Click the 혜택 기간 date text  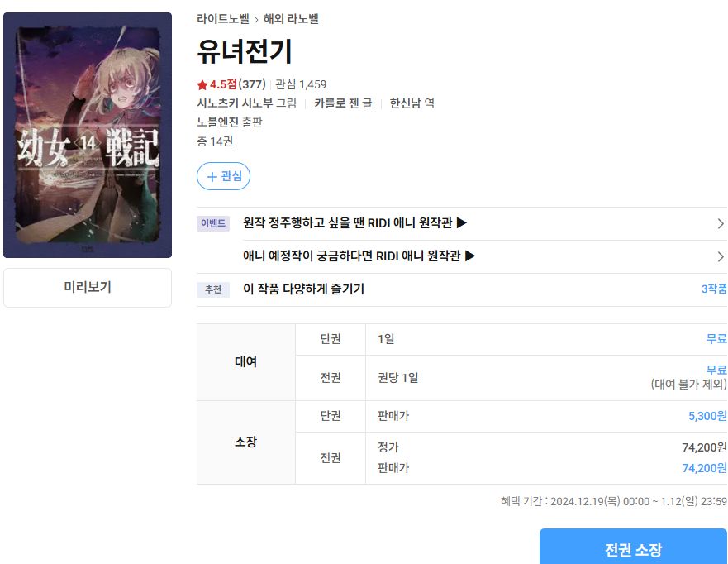[614, 501]
